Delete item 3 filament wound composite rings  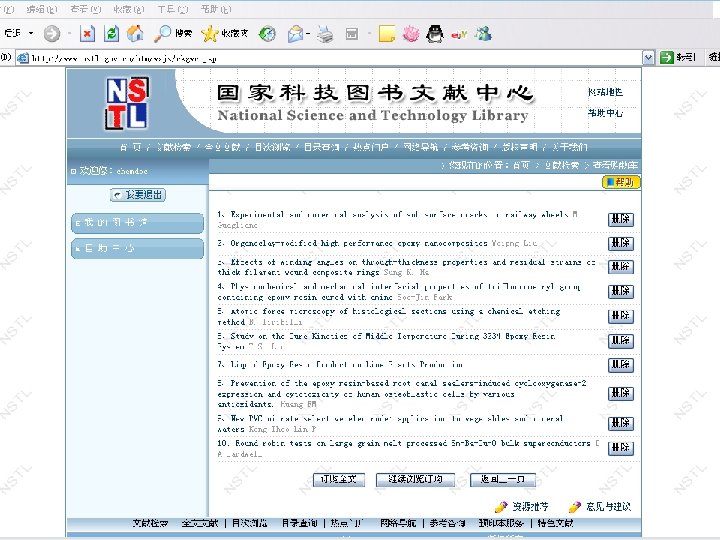[621, 267]
